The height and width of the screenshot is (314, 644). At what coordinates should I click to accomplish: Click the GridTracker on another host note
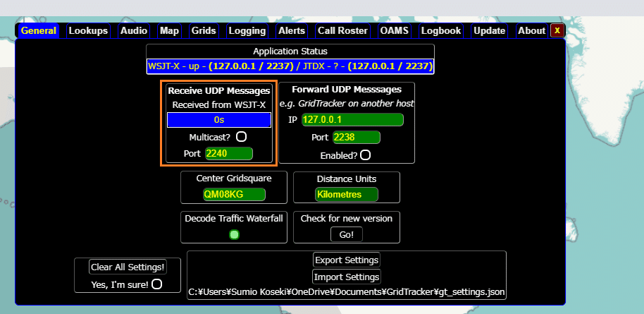coord(347,104)
